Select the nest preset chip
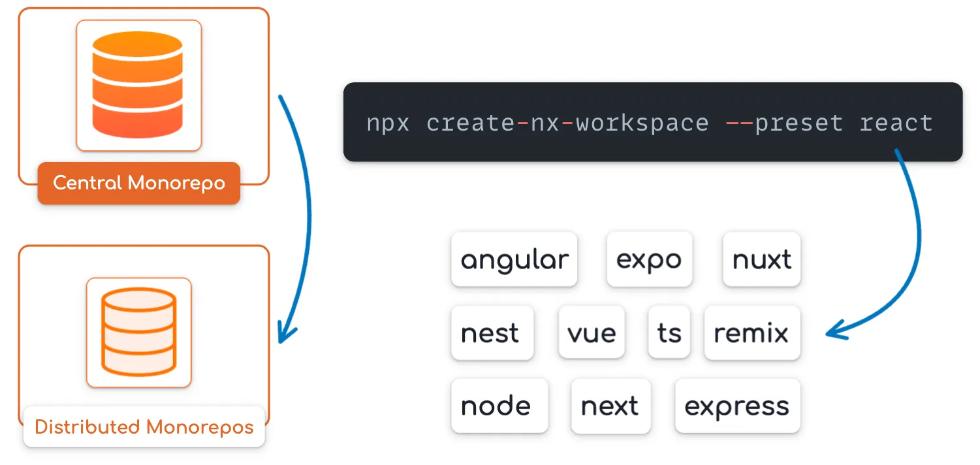Image resolution: width=980 pixels, height=465 pixels. tap(491, 333)
